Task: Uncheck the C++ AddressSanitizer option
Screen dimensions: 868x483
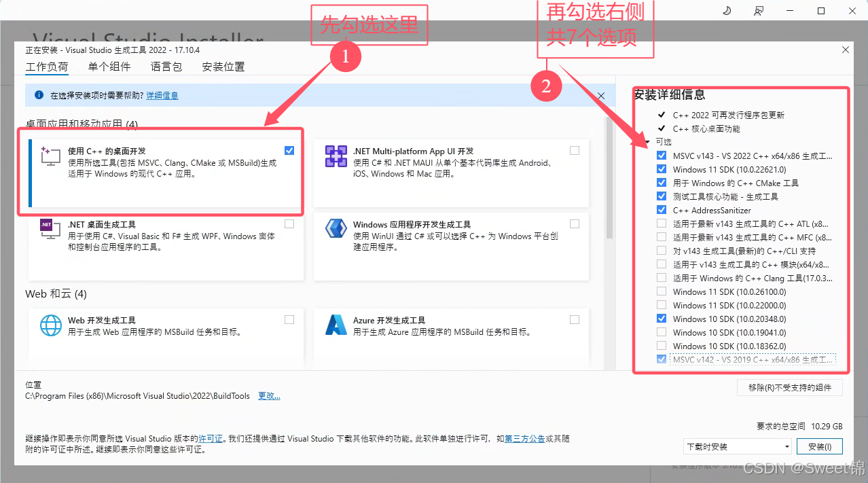Action: 662,210
